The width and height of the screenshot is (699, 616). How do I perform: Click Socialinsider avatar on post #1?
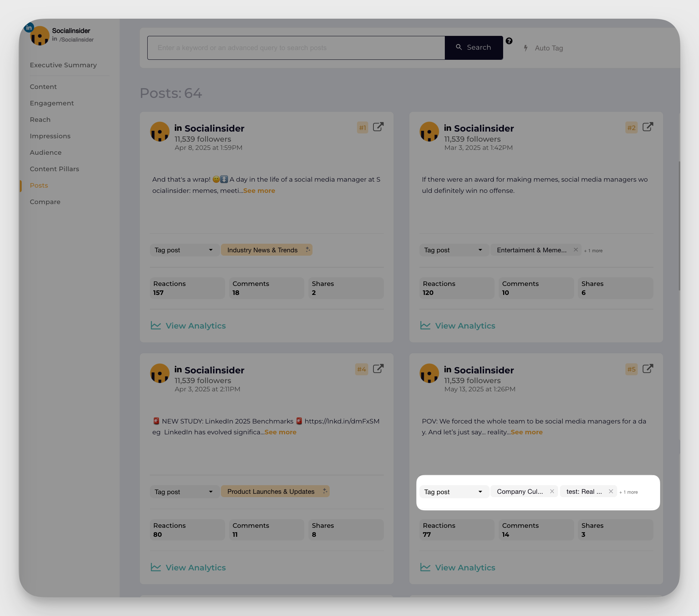[160, 132]
